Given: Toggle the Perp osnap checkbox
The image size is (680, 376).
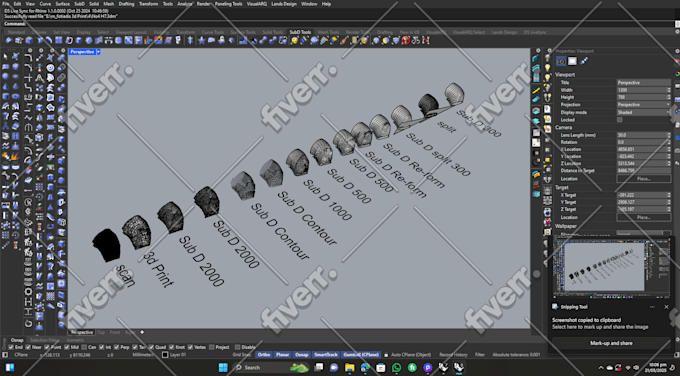Looking at the screenshot, I should click(x=116, y=347).
